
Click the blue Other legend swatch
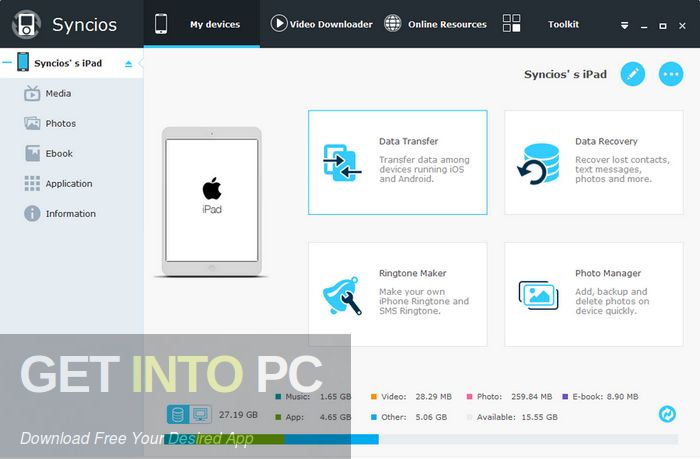[374, 417]
